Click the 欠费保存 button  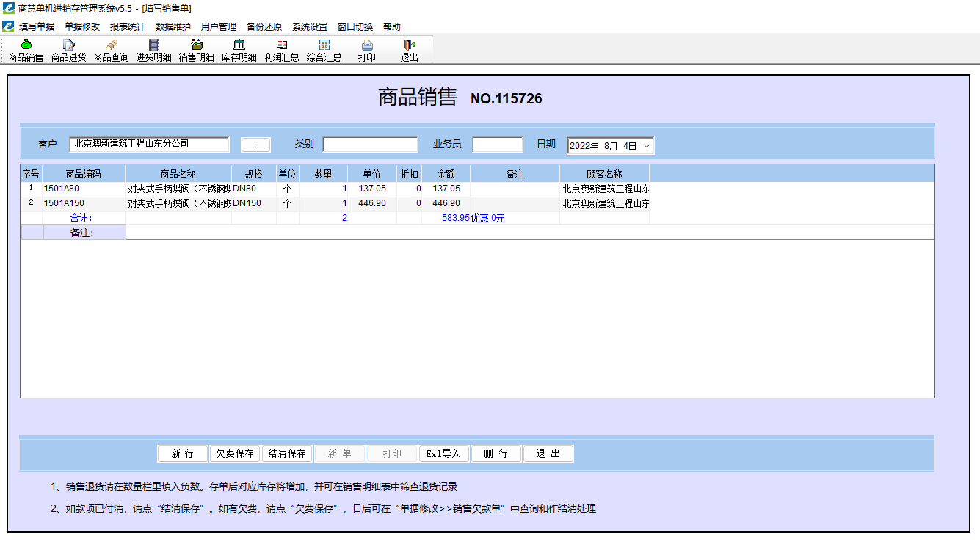click(235, 454)
